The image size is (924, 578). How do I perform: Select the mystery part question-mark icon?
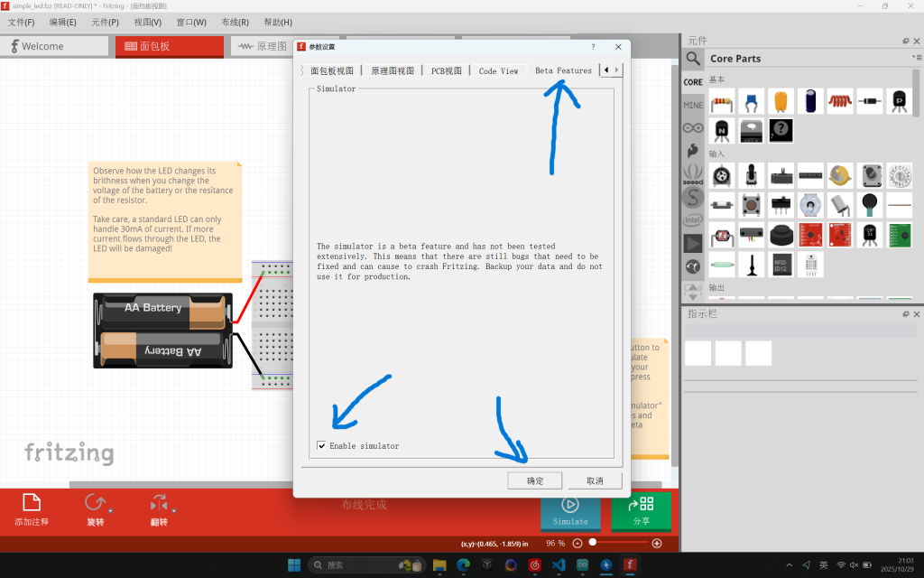pyautogui.click(x=781, y=131)
